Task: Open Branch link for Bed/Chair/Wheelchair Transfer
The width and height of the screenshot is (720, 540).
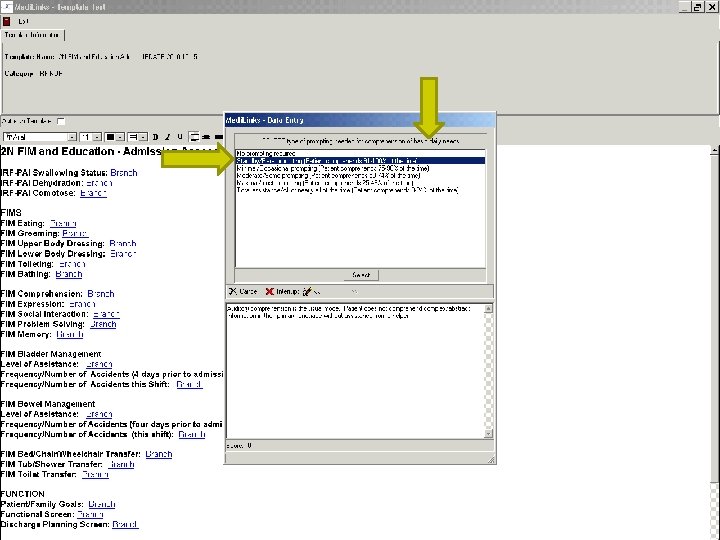Action: coord(158,454)
